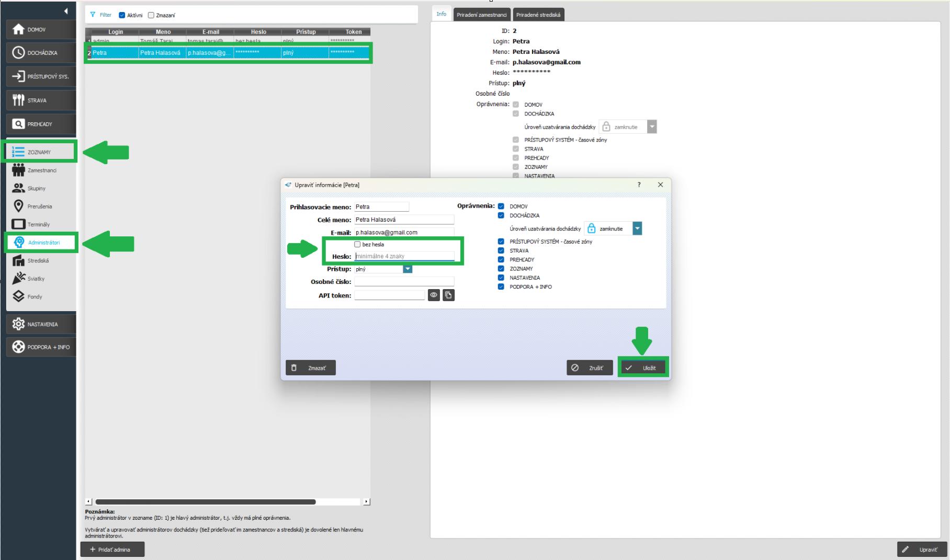Click the Zrušiť cancel button
The image size is (950, 560).
click(x=590, y=368)
